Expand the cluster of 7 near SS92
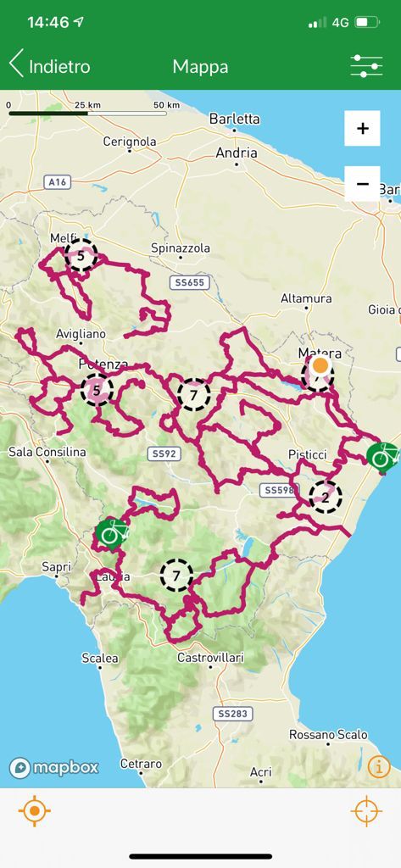Screen dimensions: 401x868 point(194,395)
